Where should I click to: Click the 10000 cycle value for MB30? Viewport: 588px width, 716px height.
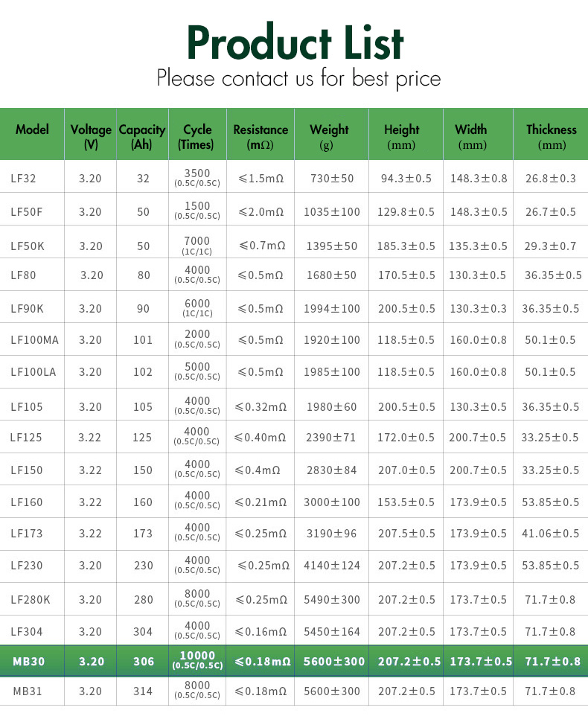[197, 656]
